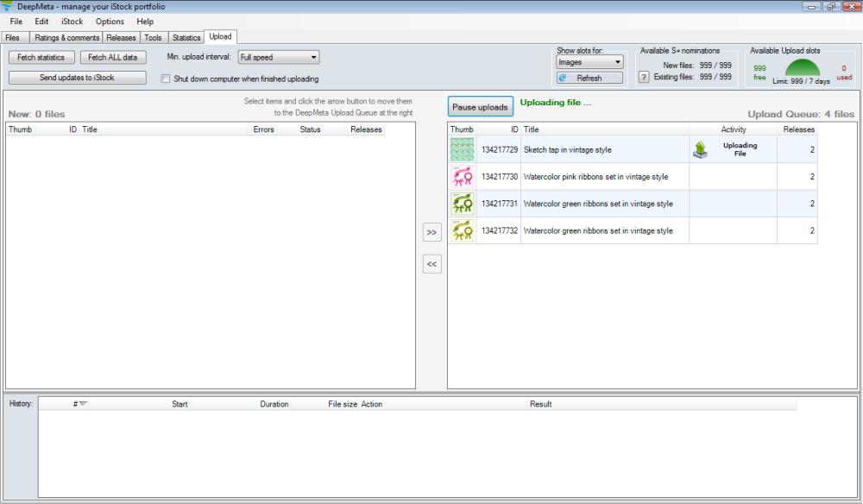Open the iStock menu
863x504 pixels.
72,22
